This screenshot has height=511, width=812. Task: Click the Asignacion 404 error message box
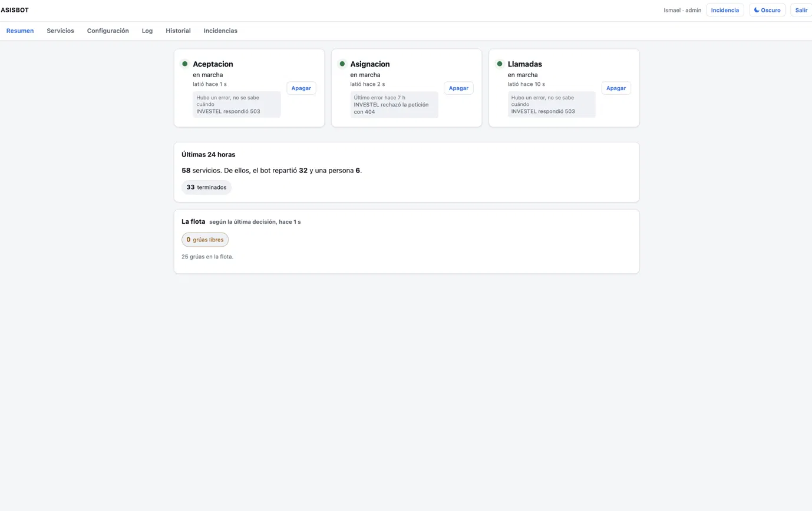(x=394, y=104)
